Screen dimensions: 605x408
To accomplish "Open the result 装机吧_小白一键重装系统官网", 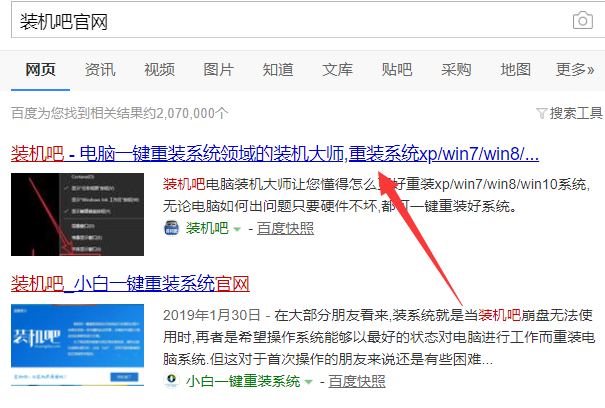I will pyautogui.click(x=130, y=284).
